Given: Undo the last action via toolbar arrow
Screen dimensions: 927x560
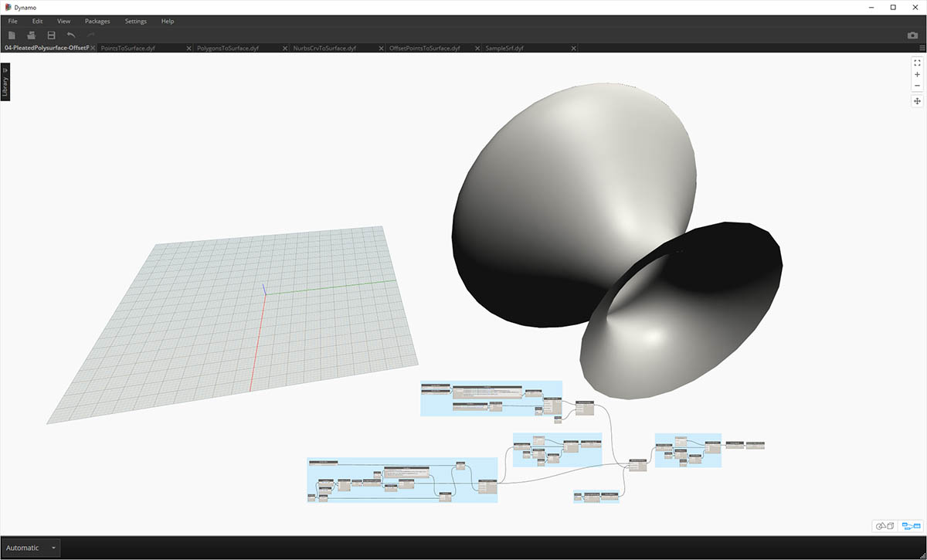Looking at the screenshot, I should coord(71,36).
